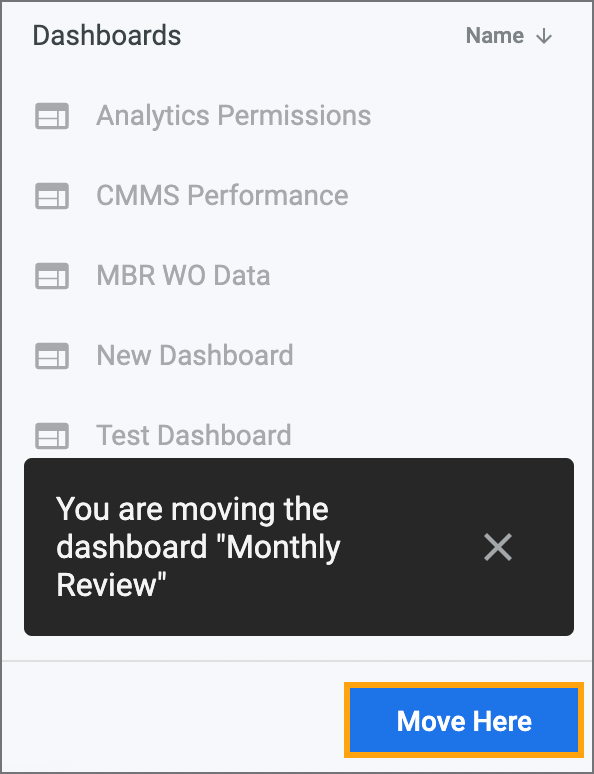Click the blank space below the Dashboards heading

[296, 72]
